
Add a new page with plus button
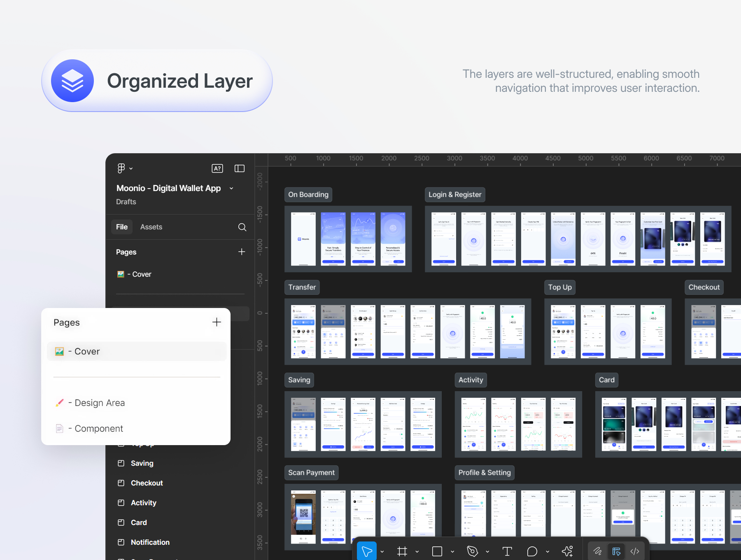[217, 322]
